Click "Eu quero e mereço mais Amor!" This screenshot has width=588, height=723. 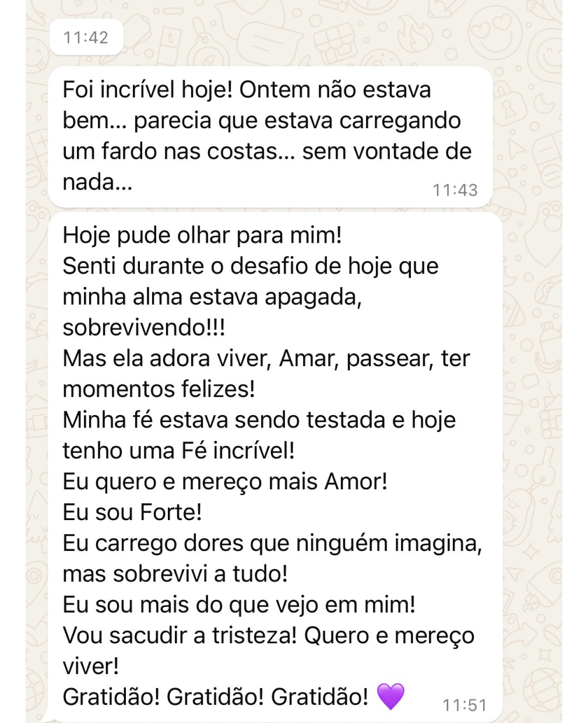(225, 482)
